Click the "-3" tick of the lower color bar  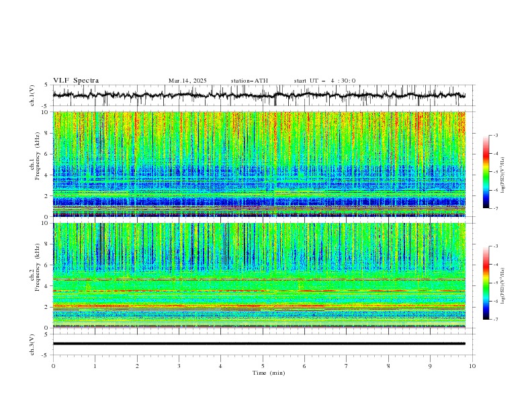click(x=496, y=246)
